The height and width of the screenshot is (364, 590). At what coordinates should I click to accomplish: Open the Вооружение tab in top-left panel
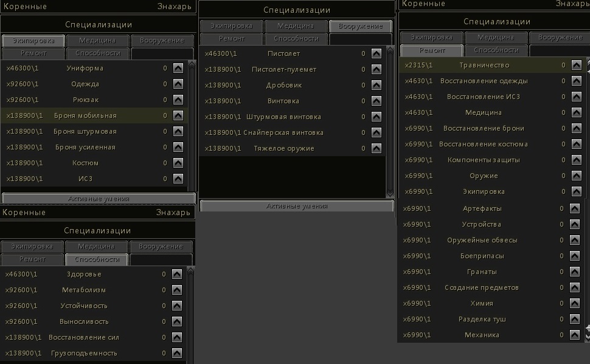point(162,41)
